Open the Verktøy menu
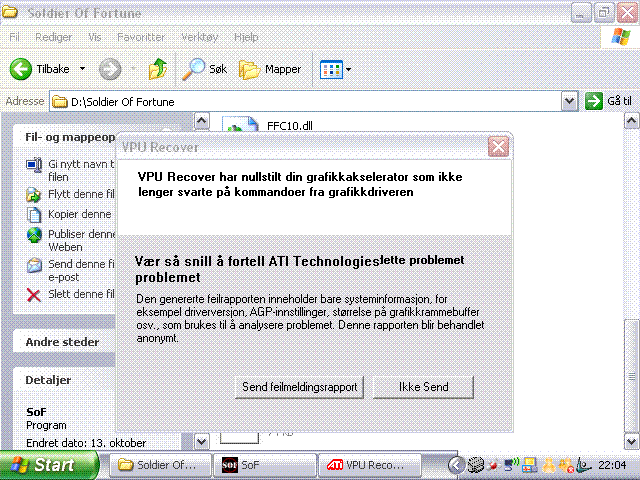Screen dimensions: 640x480 [200, 37]
